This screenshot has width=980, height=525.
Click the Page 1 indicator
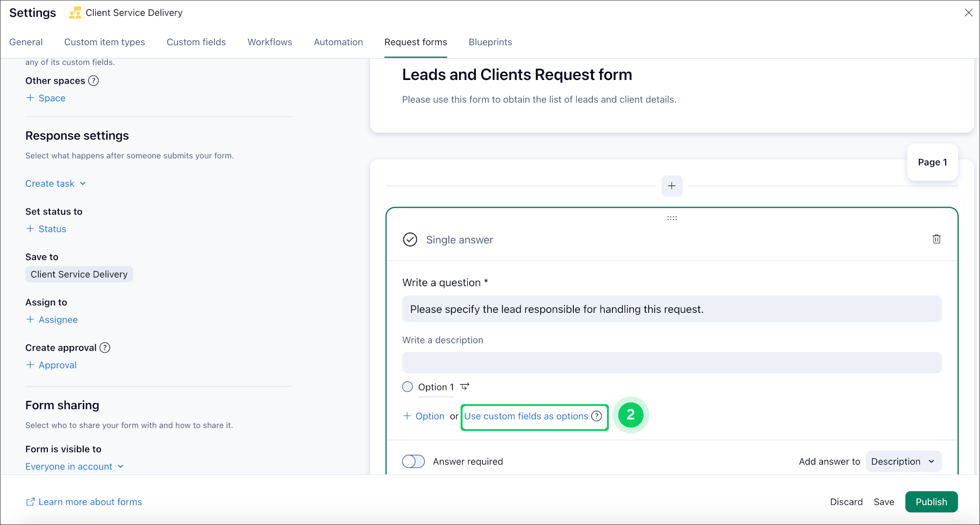[x=932, y=162]
